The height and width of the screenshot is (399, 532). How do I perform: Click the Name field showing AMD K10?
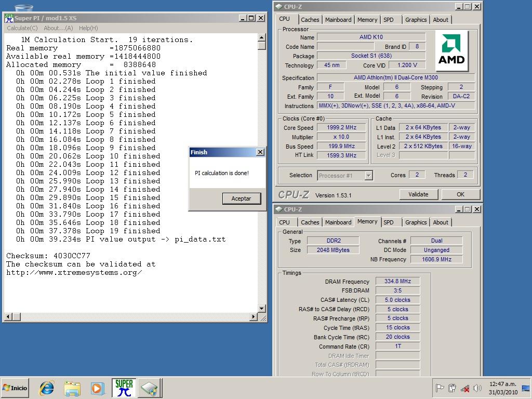pyautogui.click(x=371, y=37)
